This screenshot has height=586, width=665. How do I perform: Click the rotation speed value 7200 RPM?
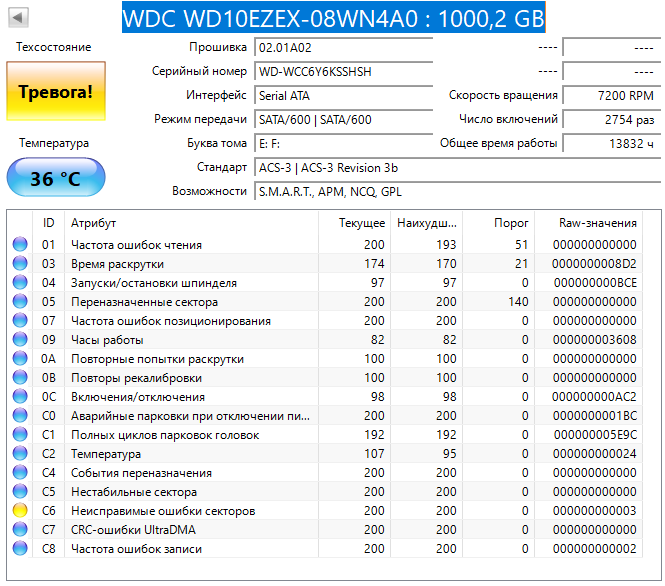click(x=612, y=95)
